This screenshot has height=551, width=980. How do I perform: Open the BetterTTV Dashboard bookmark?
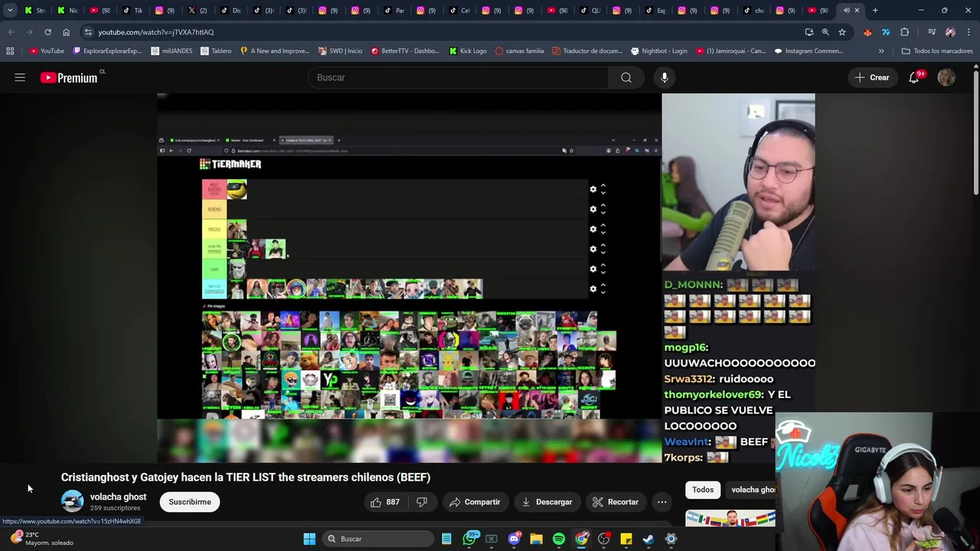[x=406, y=51]
